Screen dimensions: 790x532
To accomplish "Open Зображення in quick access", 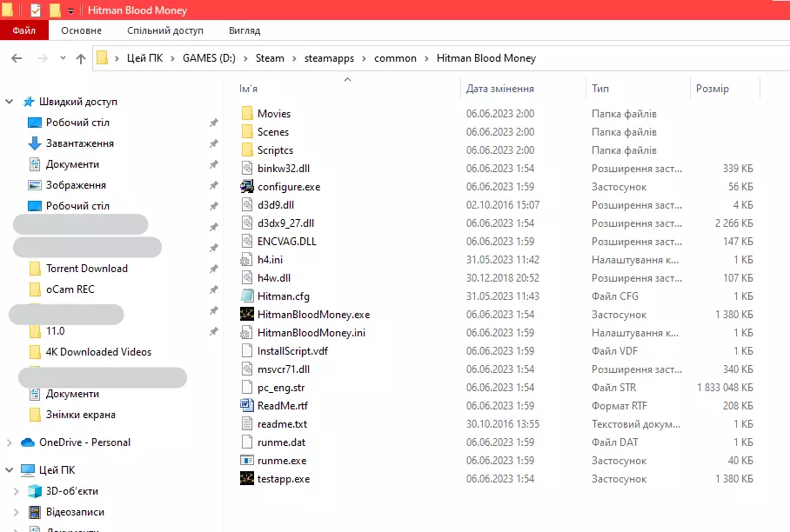I will pos(76,185).
